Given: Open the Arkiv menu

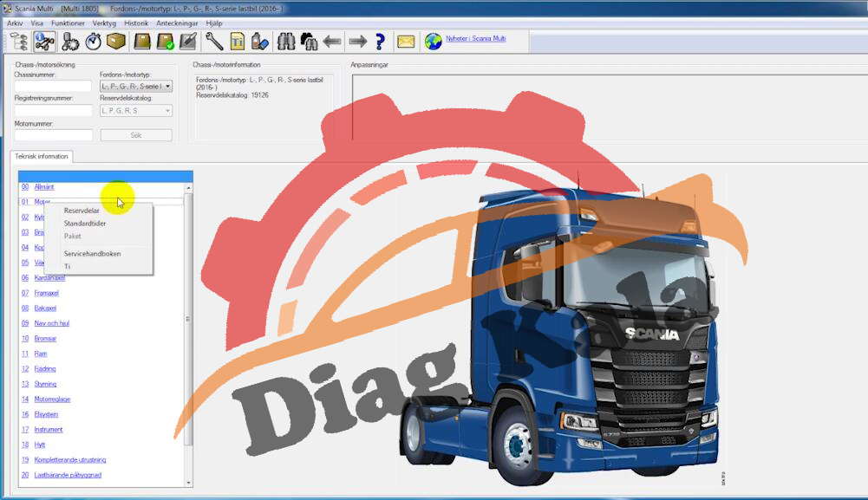Looking at the screenshot, I should 15,23.
